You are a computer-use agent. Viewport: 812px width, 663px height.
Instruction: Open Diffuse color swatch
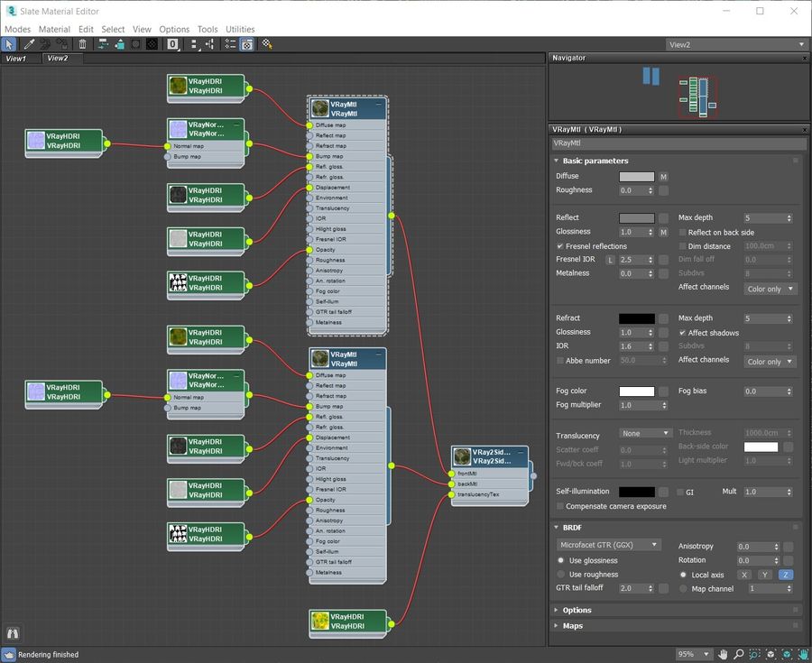(637, 177)
